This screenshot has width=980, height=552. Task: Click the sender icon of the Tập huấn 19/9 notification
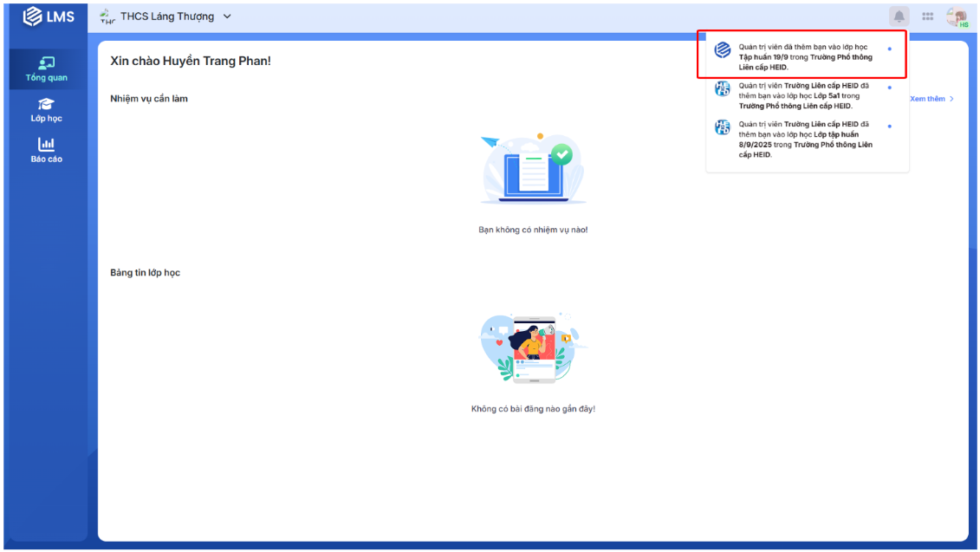coord(722,50)
